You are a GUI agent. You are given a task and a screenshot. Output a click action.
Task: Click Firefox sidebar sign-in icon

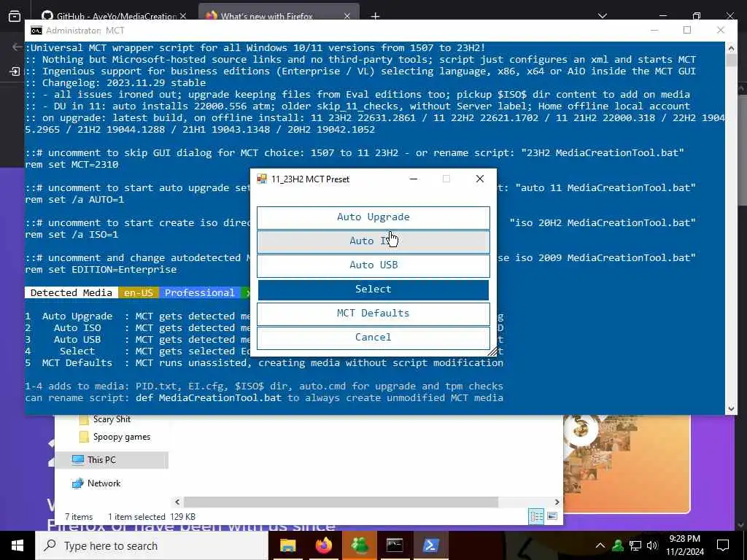(15, 71)
